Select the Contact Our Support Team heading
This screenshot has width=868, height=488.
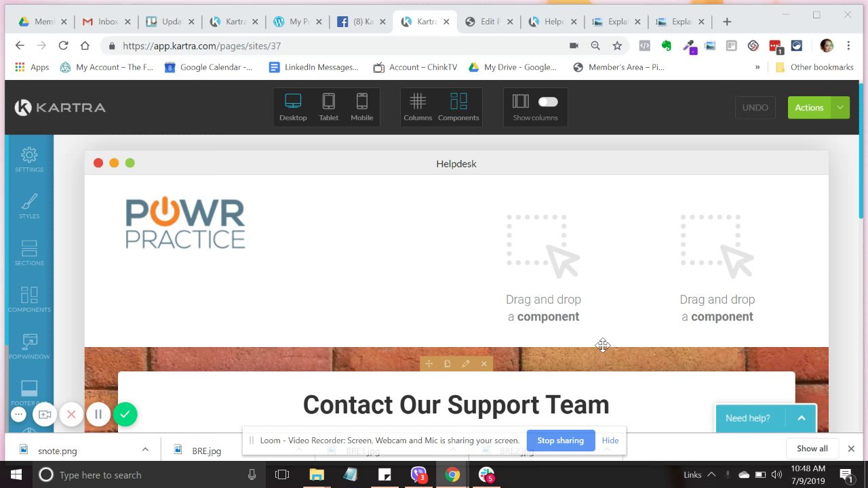pos(456,405)
